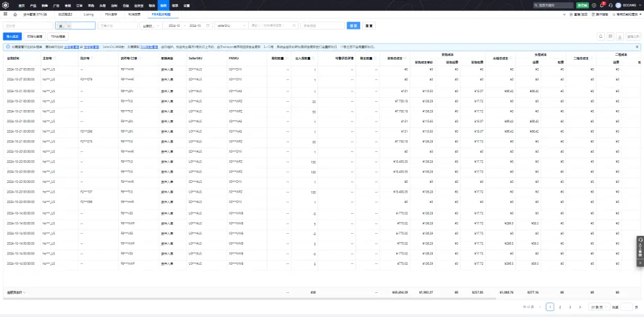
Task: Click the help icon next to 批次号 column header
Action: [x=91, y=58]
